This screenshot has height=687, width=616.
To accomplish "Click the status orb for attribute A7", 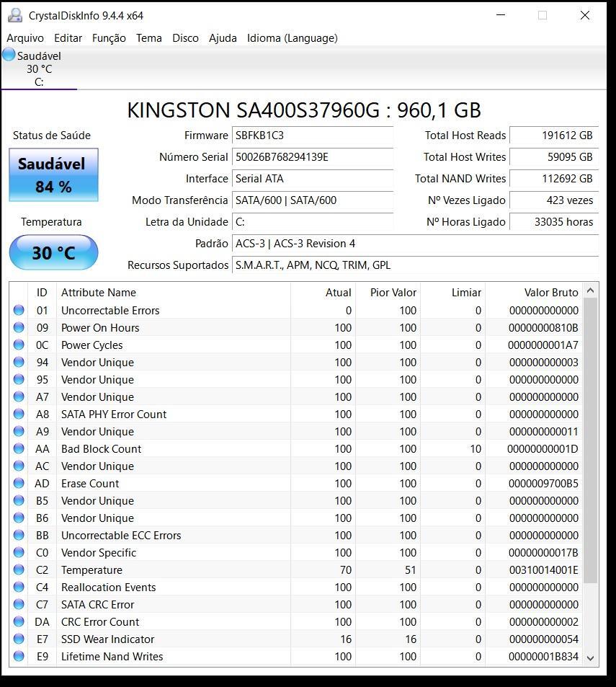I will 19,396.
